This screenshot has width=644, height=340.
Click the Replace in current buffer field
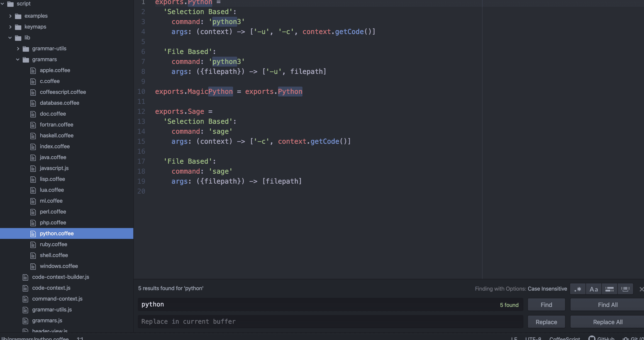(330, 321)
